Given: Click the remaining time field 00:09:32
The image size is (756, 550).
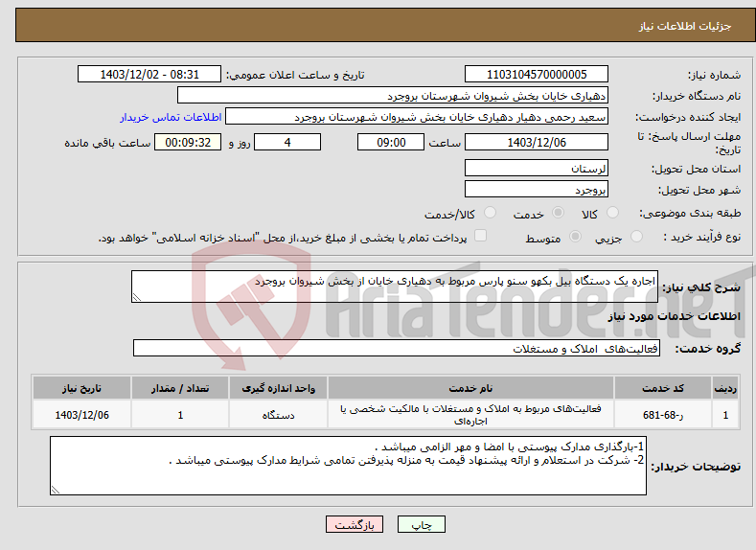Looking at the screenshot, I should click(x=188, y=142).
